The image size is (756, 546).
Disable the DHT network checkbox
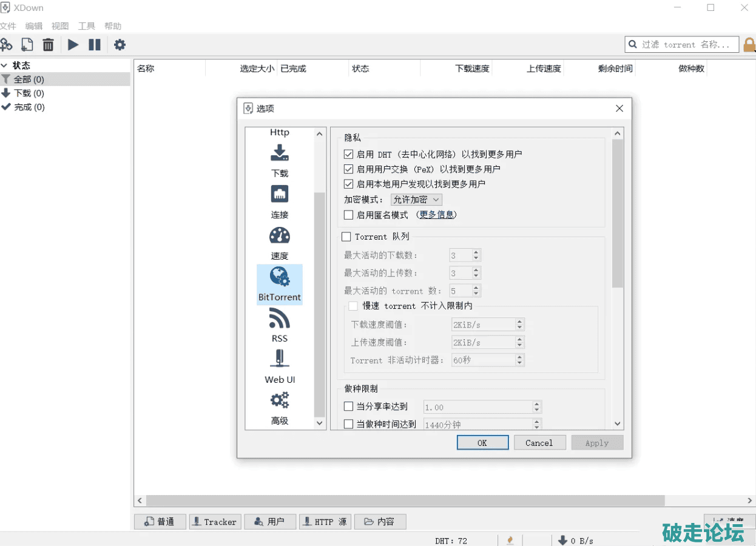(x=348, y=155)
